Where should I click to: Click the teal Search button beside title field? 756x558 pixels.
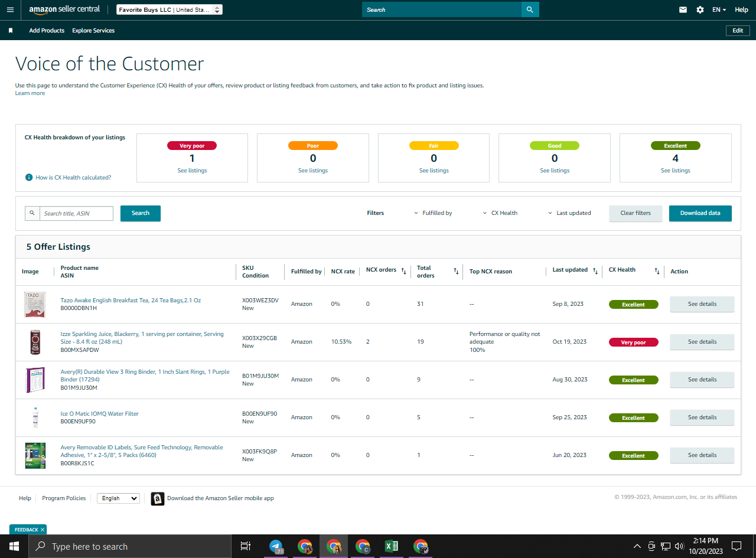pyautogui.click(x=141, y=213)
